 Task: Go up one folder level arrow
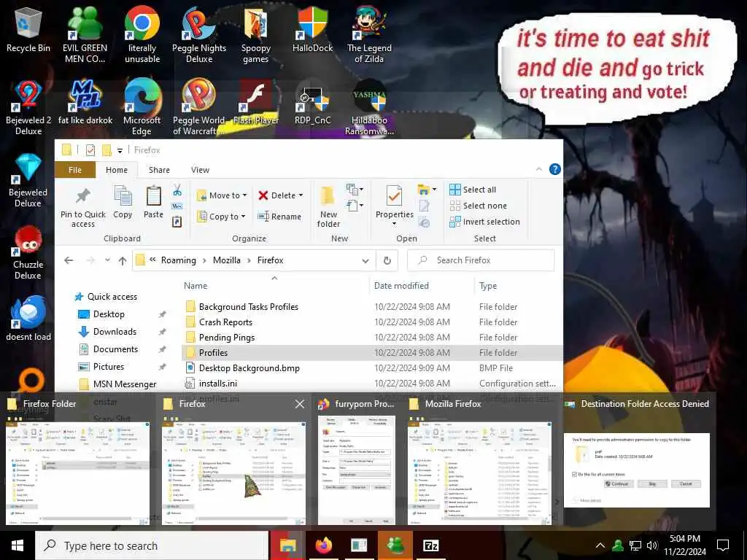123,260
